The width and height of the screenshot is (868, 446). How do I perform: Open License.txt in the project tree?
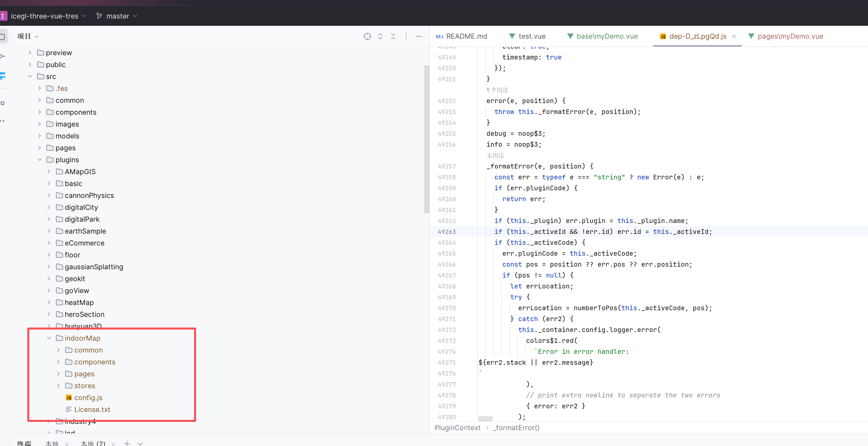[92, 409]
